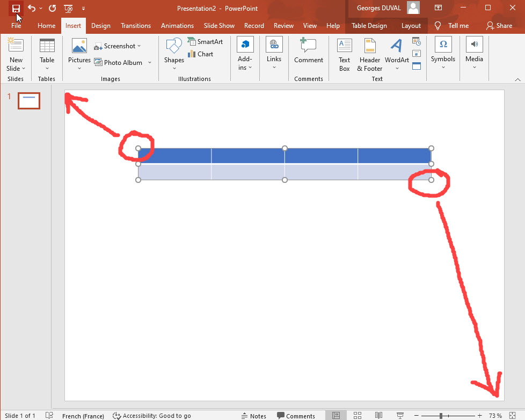Open Ribbon Display Options icon

click(438, 8)
